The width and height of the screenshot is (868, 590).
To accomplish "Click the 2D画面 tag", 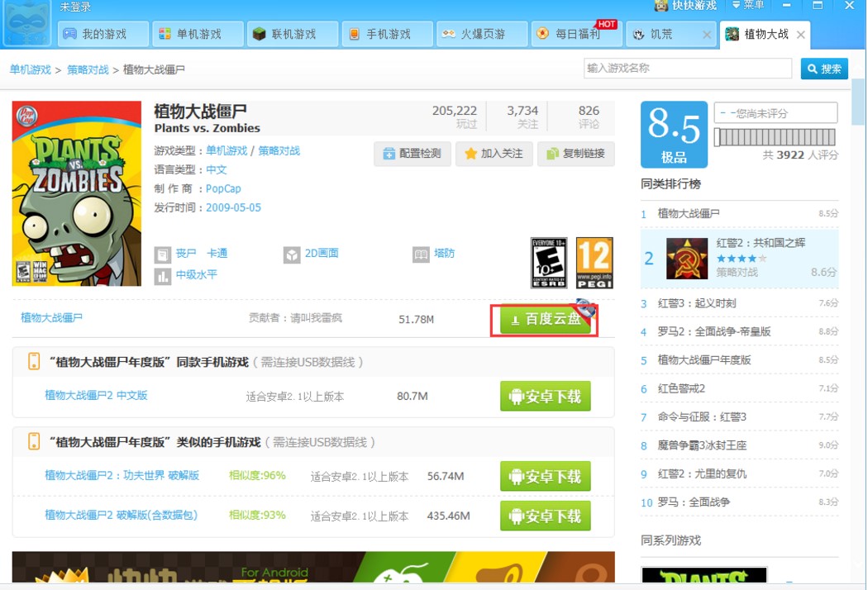I will pyautogui.click(x=322, y=254).
